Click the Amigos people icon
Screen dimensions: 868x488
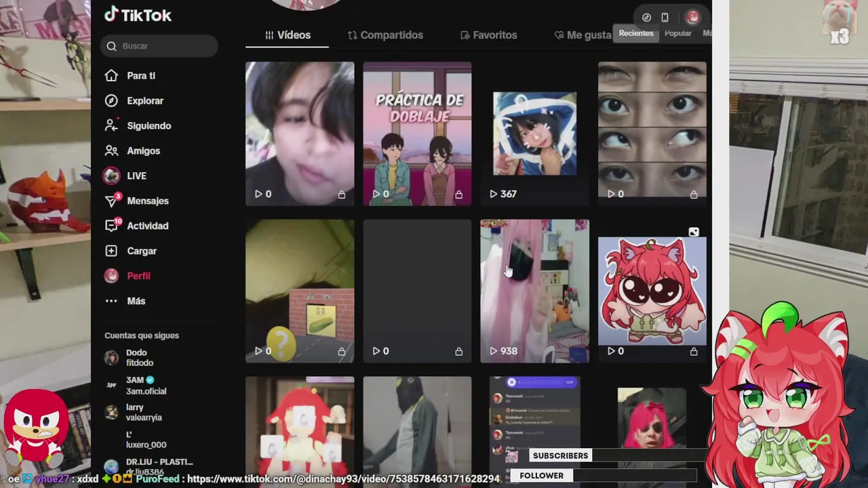(x=111, y=151)
